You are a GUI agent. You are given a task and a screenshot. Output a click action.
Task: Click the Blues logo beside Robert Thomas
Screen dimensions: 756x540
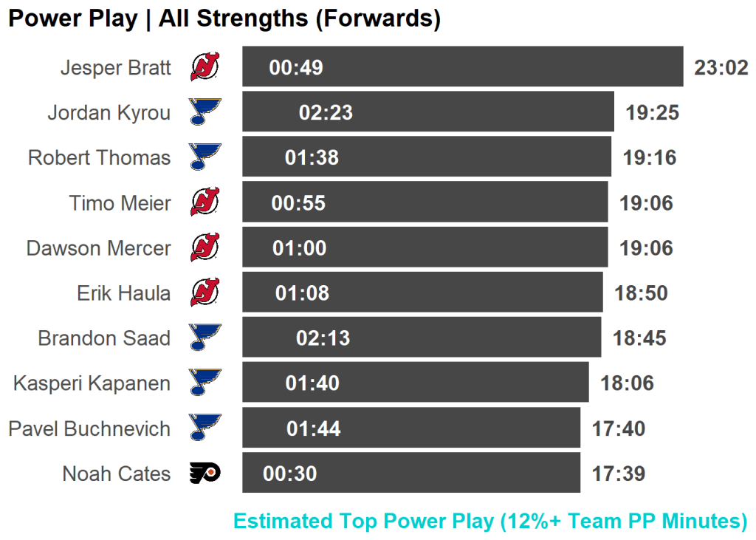click(x=205, y=157)
